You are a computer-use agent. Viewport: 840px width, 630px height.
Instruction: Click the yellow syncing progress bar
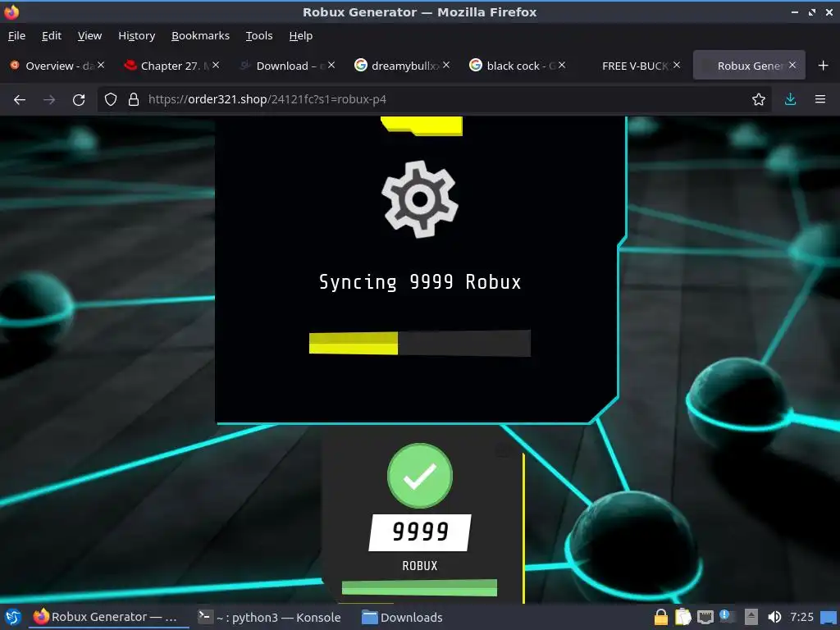(x=419, y=343)
